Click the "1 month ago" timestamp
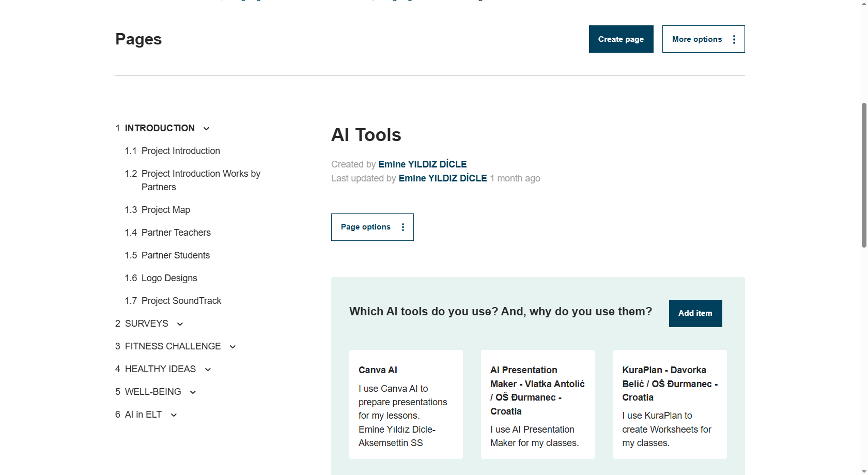 515,178
